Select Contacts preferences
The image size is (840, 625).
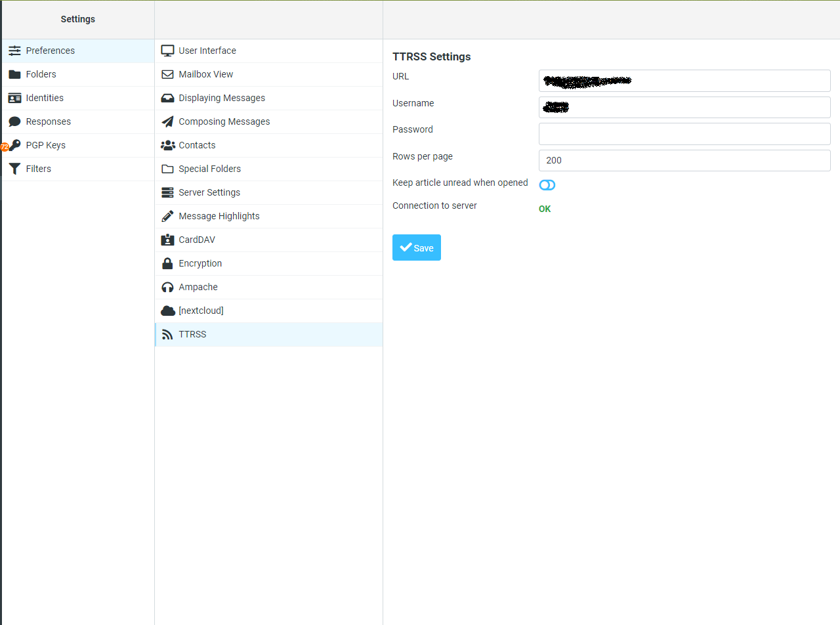pos(268,145)
